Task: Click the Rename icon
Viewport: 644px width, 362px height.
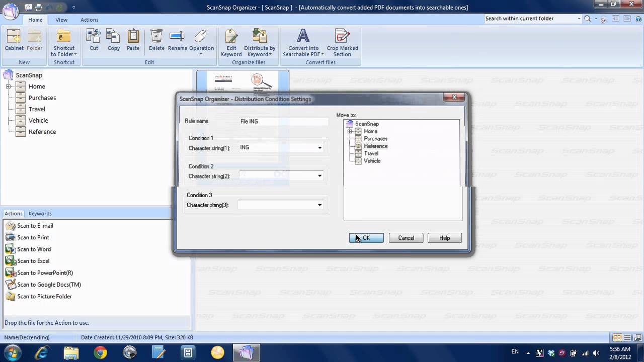Action: (x=177, y=37)
